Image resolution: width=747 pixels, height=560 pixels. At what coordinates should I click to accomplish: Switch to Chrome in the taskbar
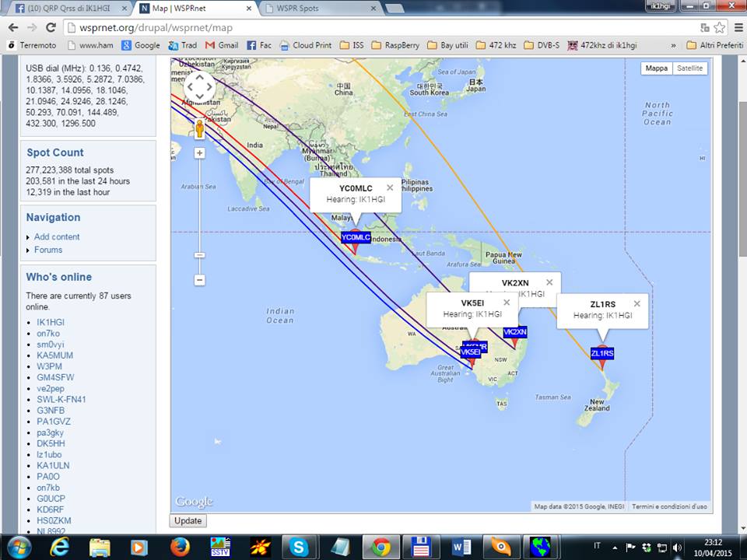point(381,547)
